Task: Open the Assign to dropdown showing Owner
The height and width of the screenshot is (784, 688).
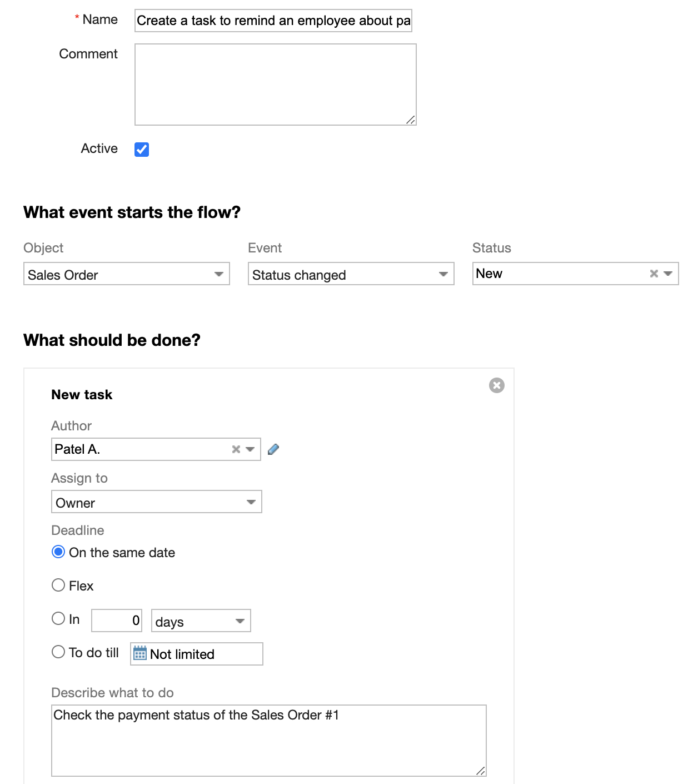Action: [157, 502]
